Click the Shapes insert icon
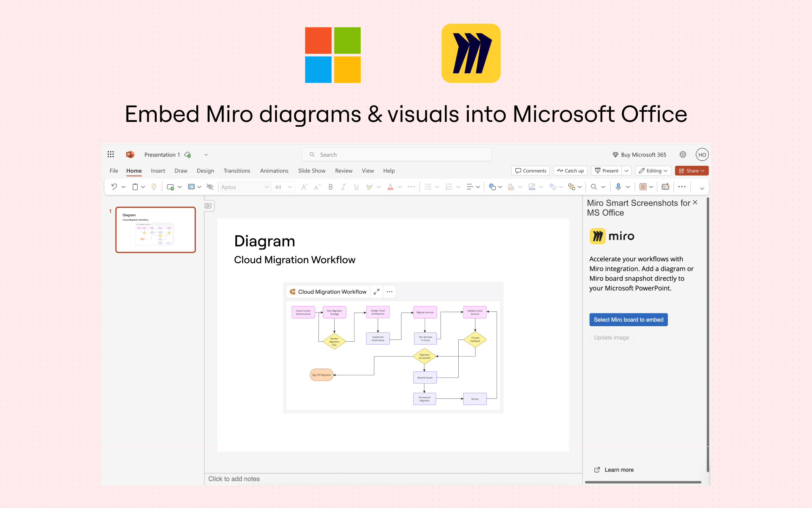812x508 pixels. (492, 187)
